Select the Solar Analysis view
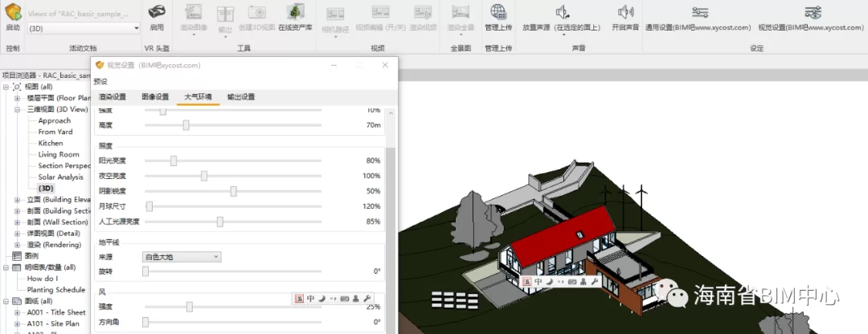 pyautogui.click(x=60, y=177)
